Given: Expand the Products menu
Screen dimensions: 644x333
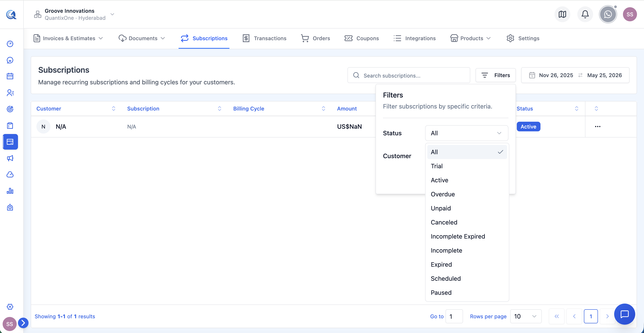Looking at the screenshot, I should [x=470, y=38].
